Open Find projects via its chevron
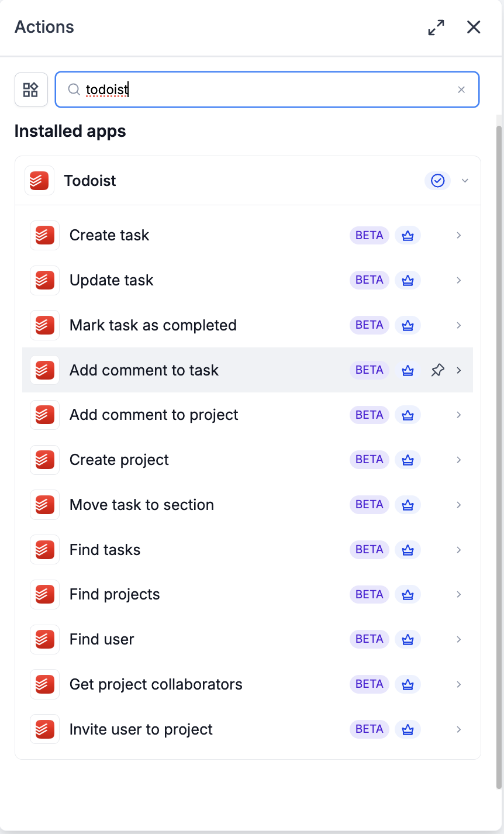 [x=459, y=594]
